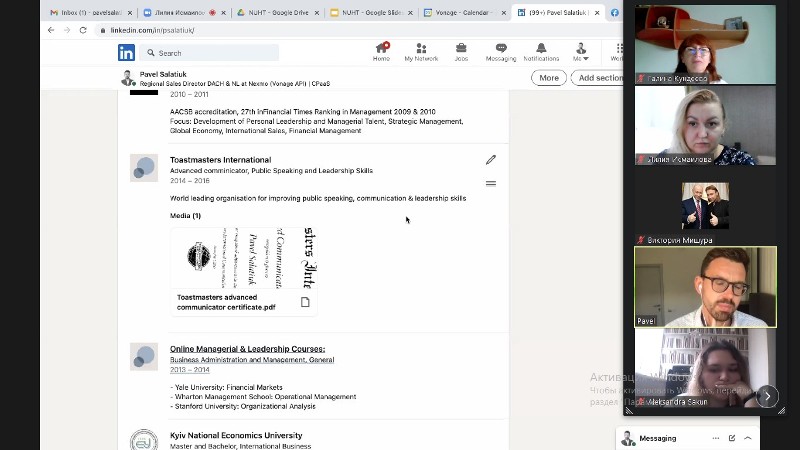
Task: Click browser back arrow
Action: [51, 30]
